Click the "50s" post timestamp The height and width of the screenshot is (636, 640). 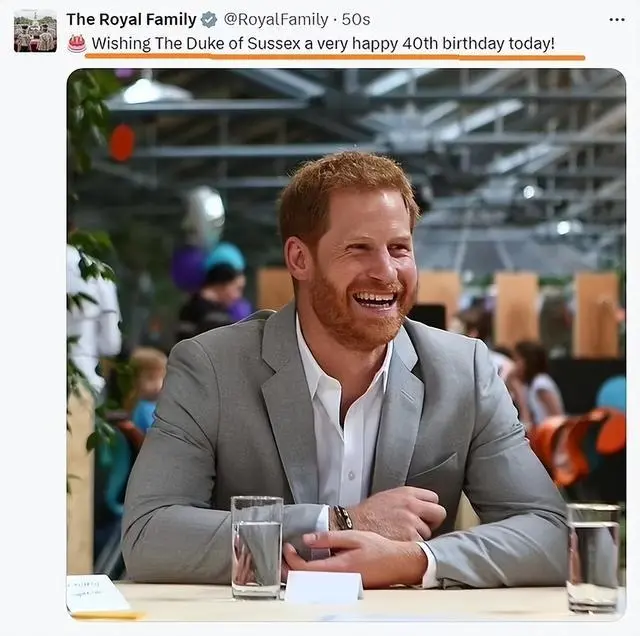pos(356,20)
